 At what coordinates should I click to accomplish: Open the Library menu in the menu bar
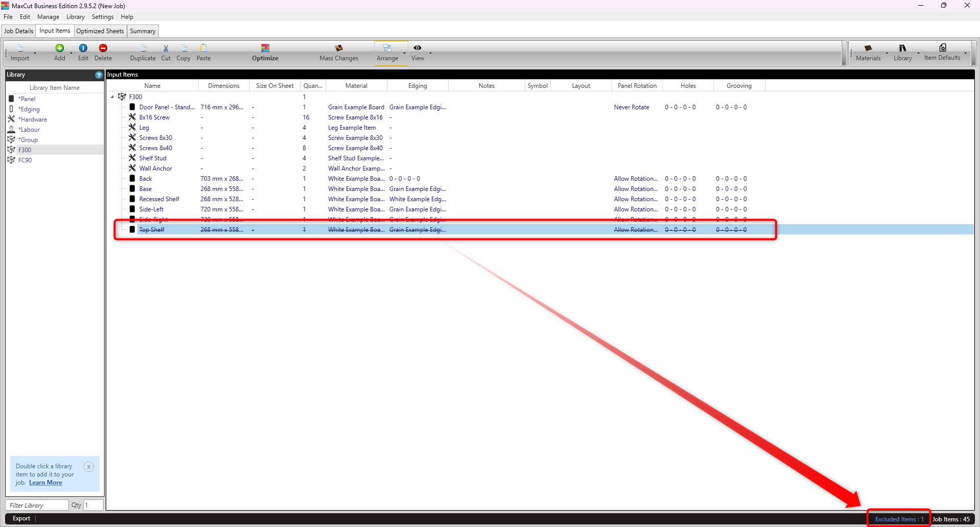click(x=76, y=17)
